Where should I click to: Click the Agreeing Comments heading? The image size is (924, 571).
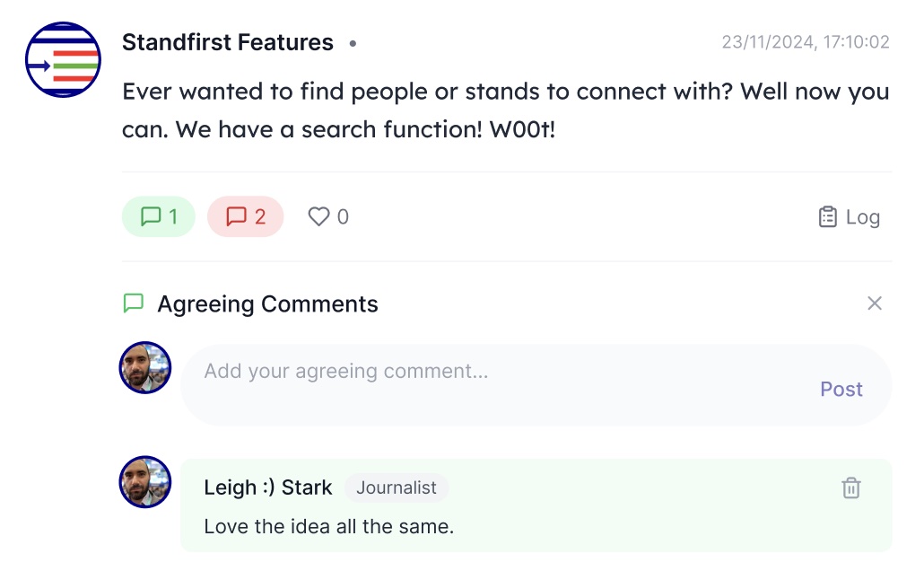point(267,303)
